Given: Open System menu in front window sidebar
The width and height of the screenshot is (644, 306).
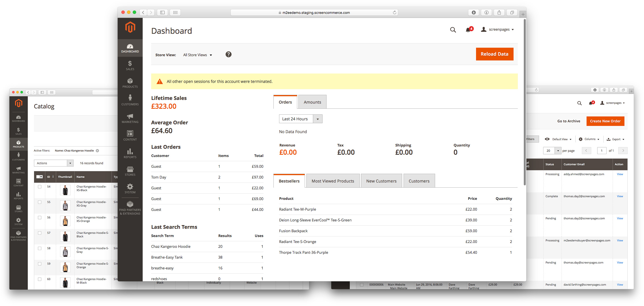Looking at the screenshot, I should point(130,189).
